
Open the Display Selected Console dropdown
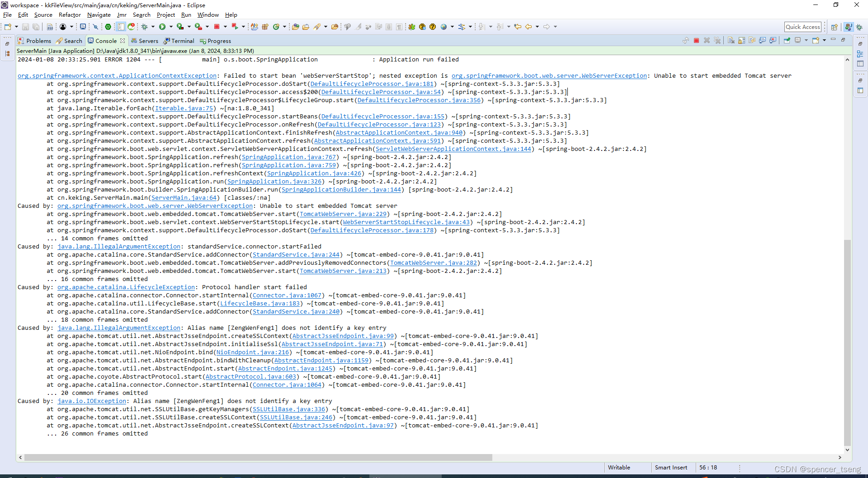click(x=806, y=40)
